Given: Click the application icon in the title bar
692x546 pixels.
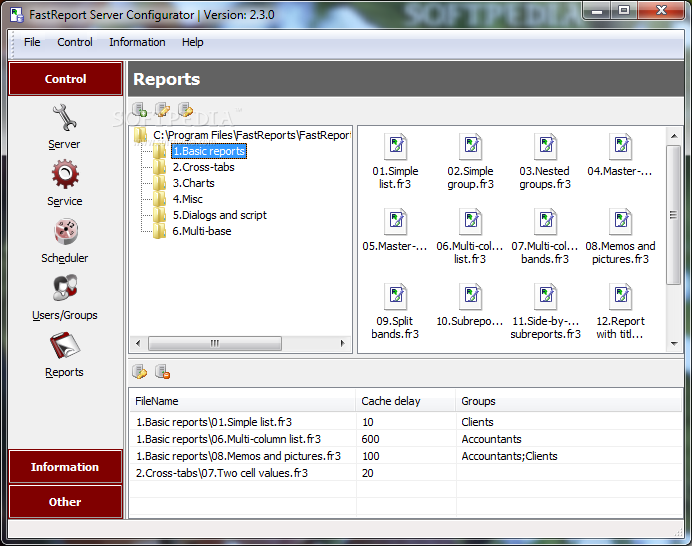Looking at the screenshot, I should pos(17,15).
